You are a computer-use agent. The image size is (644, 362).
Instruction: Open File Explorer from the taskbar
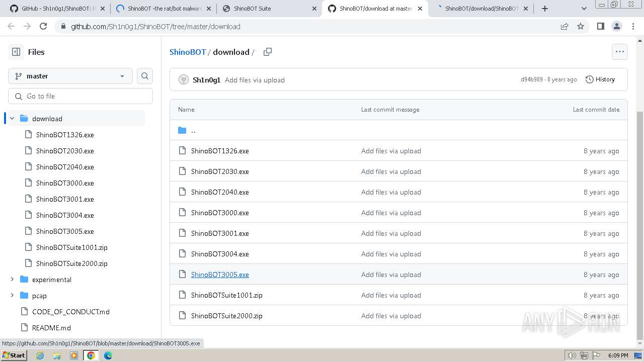(x=57, y=355)
